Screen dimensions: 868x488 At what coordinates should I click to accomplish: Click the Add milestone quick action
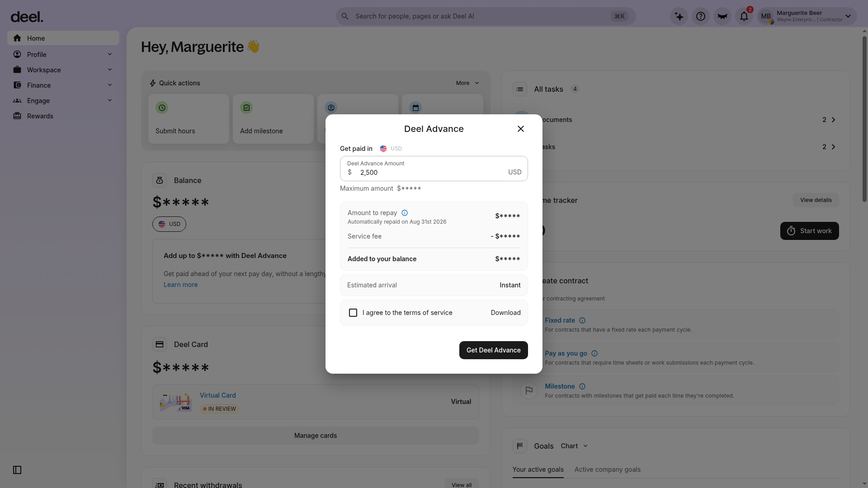pos(273,119)
